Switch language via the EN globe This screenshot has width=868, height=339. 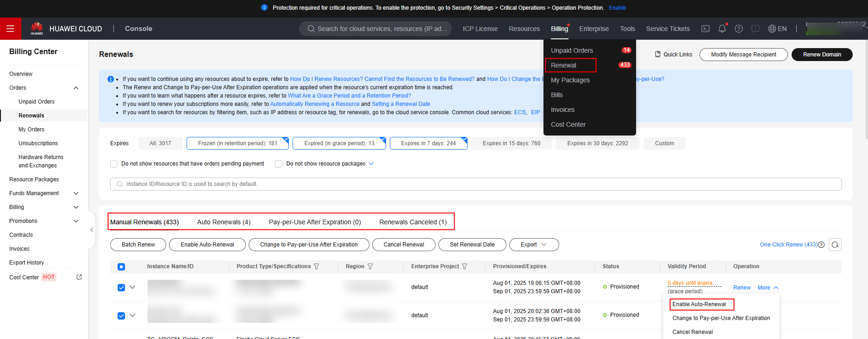coord(777,29)
